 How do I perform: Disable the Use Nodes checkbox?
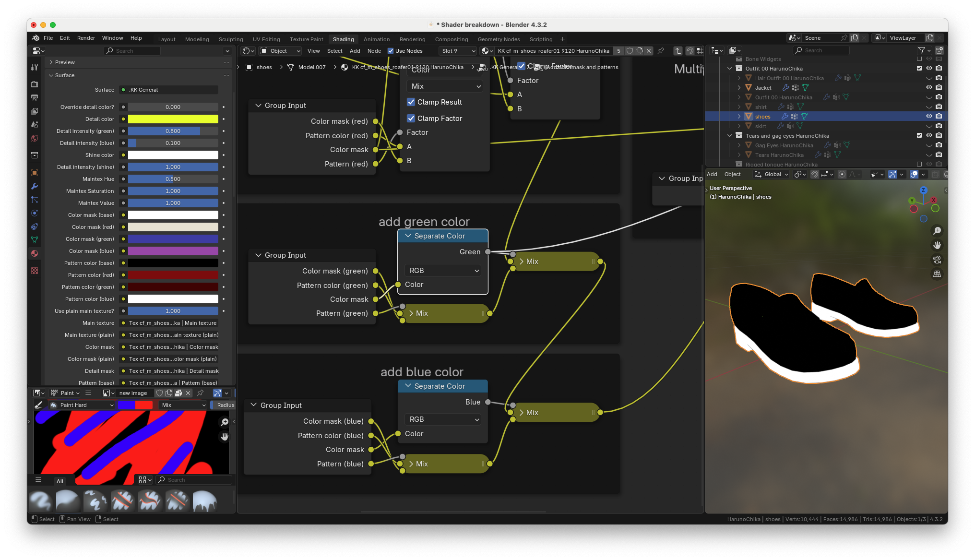[391, 51]
